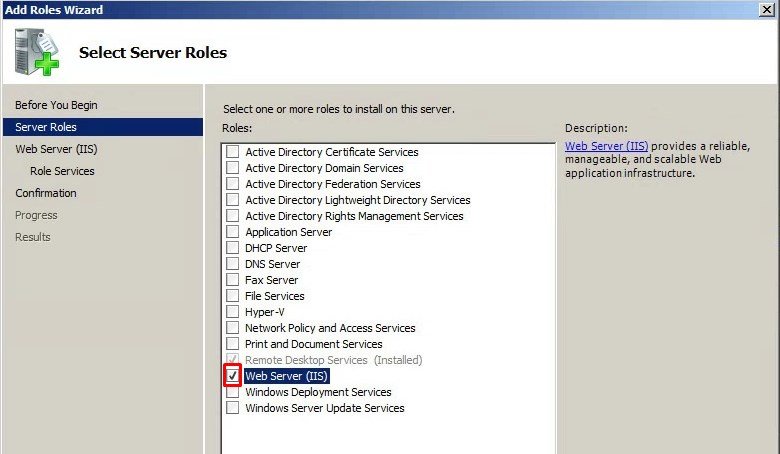
Task: Jump to the Confirmation step
Action: [x=46, y=193]
